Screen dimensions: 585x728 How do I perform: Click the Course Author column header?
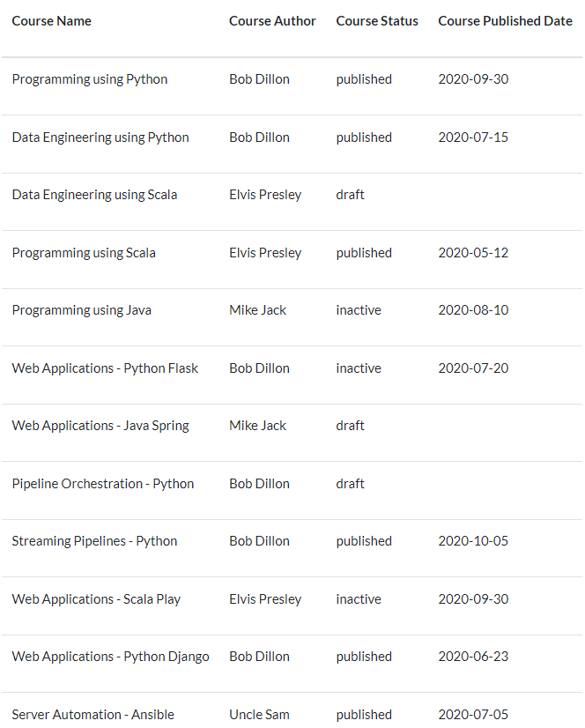272,21
